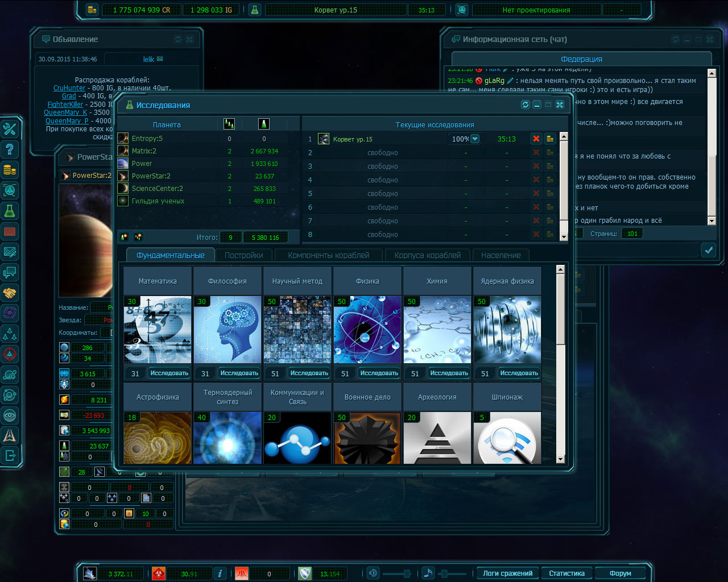Click Исследовать button under Физика

(x=379, y=373)
